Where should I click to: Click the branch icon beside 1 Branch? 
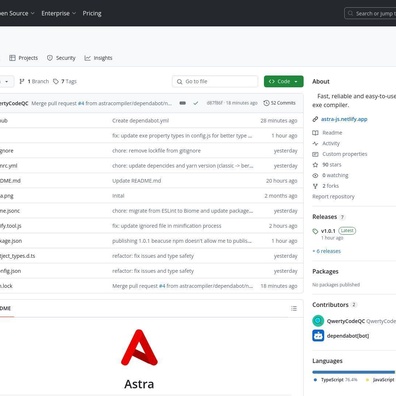coord(22,81)
